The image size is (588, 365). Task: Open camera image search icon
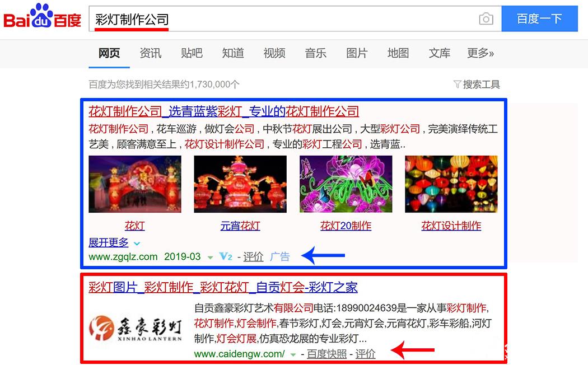[x=486, y=18]
